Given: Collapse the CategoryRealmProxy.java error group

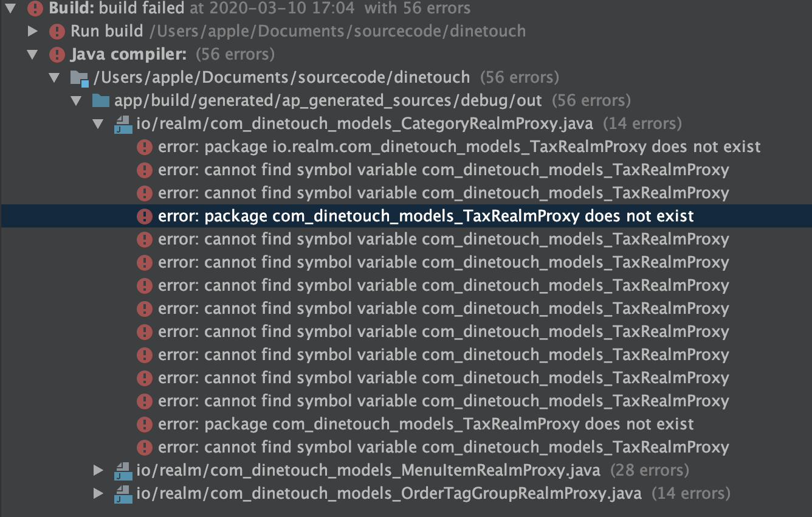Looking at the screenshot, I should coord(98,123).
